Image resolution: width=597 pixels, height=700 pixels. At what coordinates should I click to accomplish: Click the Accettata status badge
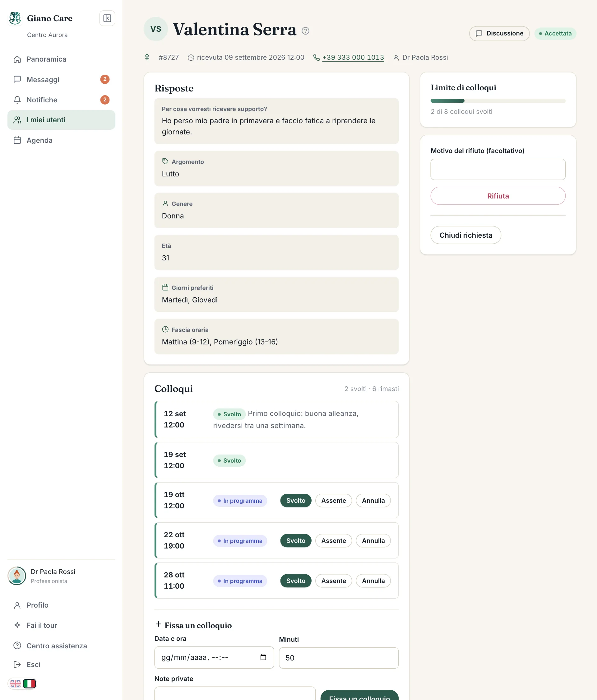click(x=555, y=34)
